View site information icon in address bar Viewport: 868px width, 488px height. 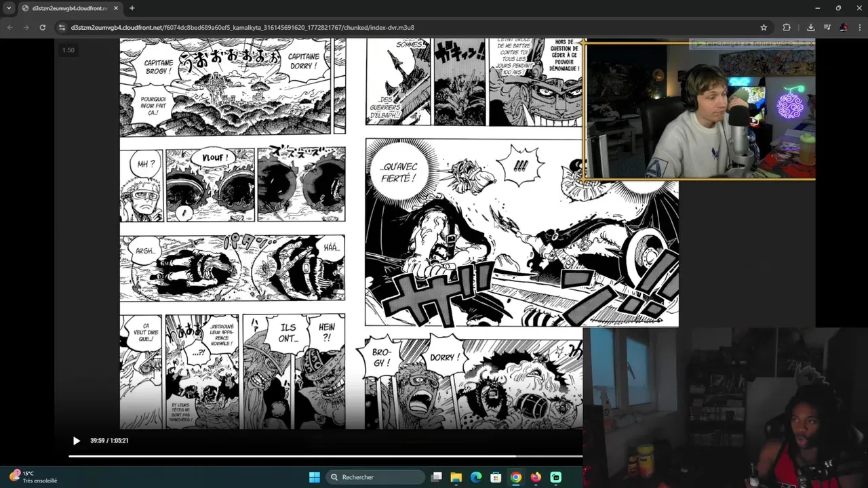click(x=62, y=27)
